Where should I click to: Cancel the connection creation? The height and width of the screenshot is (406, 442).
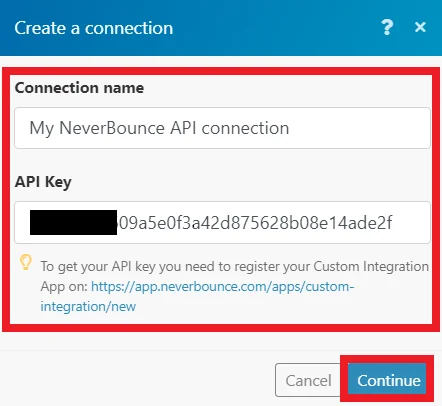coord(308,380)
